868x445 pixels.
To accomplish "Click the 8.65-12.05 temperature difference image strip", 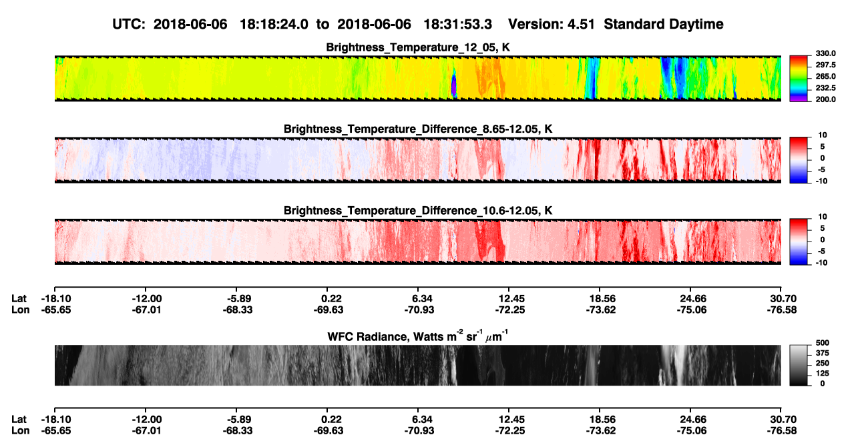I will click(x=417, y=160).
